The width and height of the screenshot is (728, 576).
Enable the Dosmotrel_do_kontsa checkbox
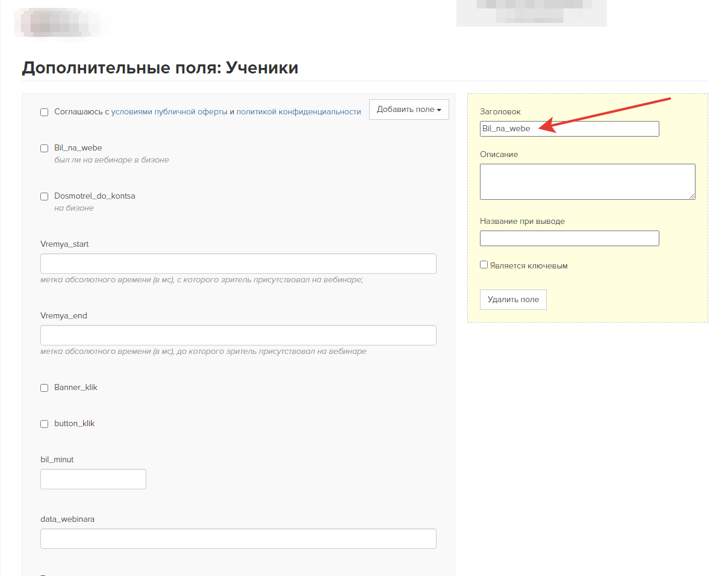pos(45,196)
